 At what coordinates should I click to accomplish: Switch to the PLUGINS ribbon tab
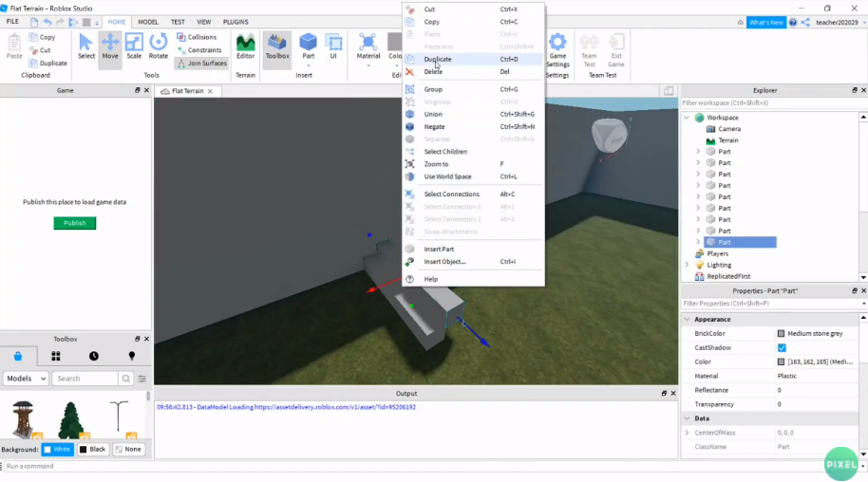[x=236, y=22]
